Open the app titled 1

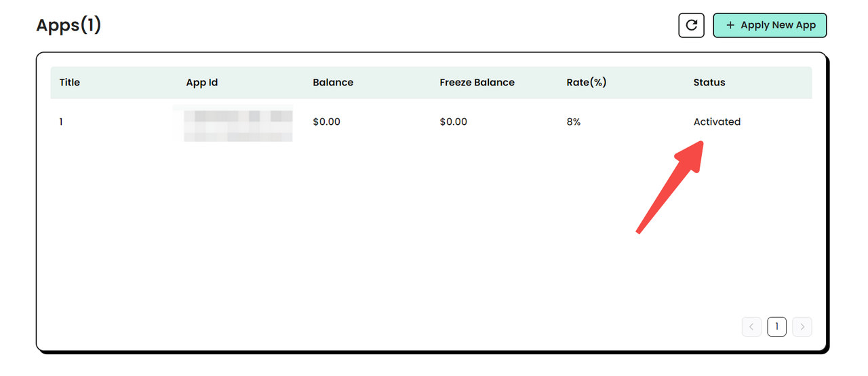(61, 122)
